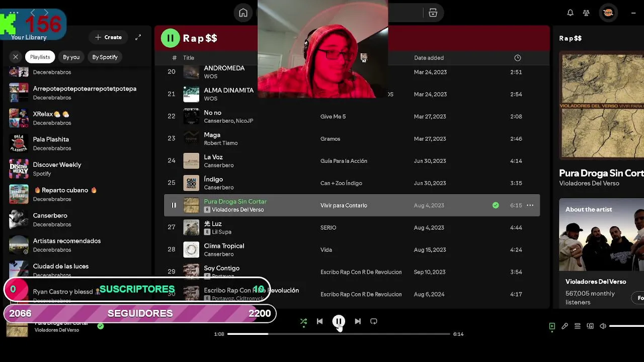This screenshot has height=362, width=644.
Task: Open Discover Weekly playlist
Action: [x=76, y=169]
